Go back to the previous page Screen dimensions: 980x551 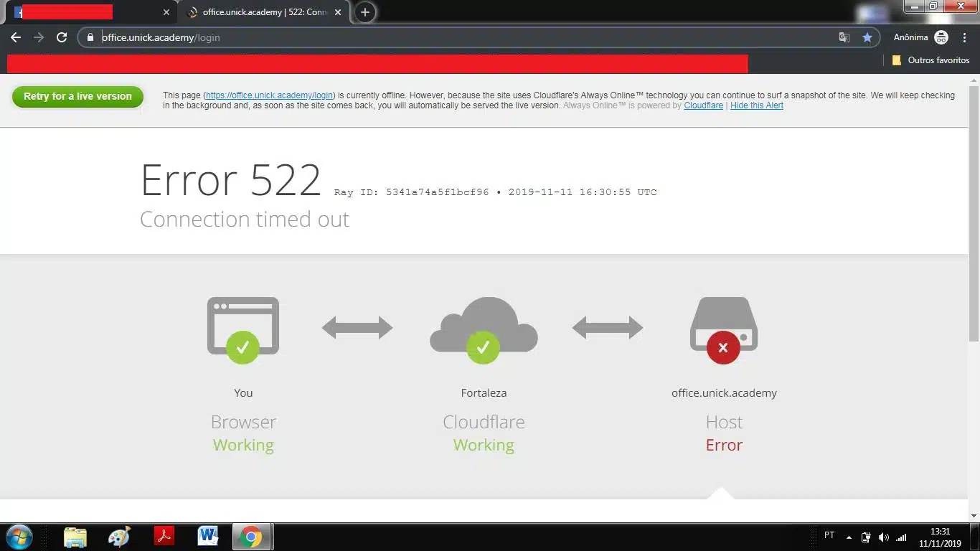point(16,37)
